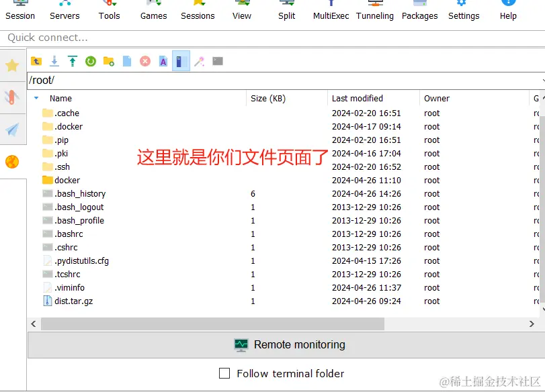Open file with the text editor
Viewport: 545px width, 392px height.
[163, 60]
